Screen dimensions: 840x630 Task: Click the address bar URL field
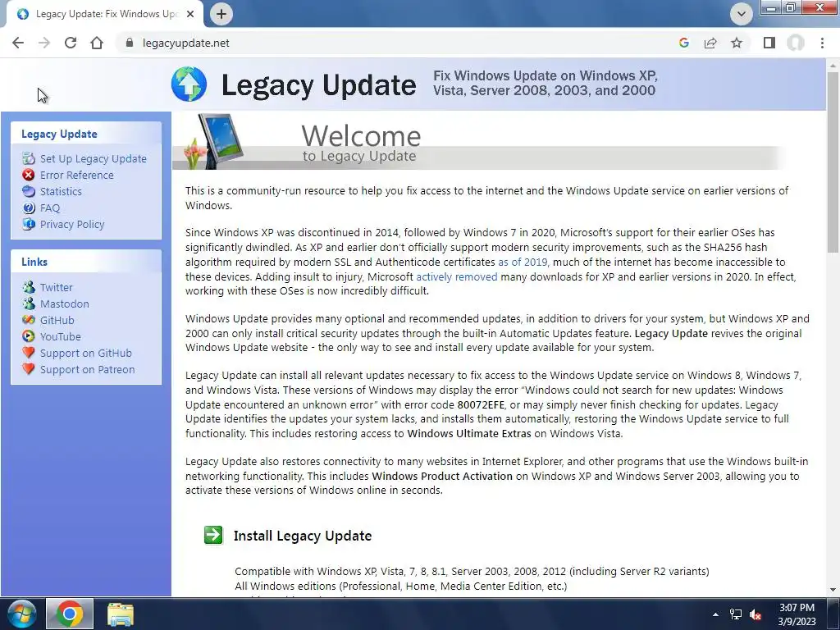click(x=396, y=43)
